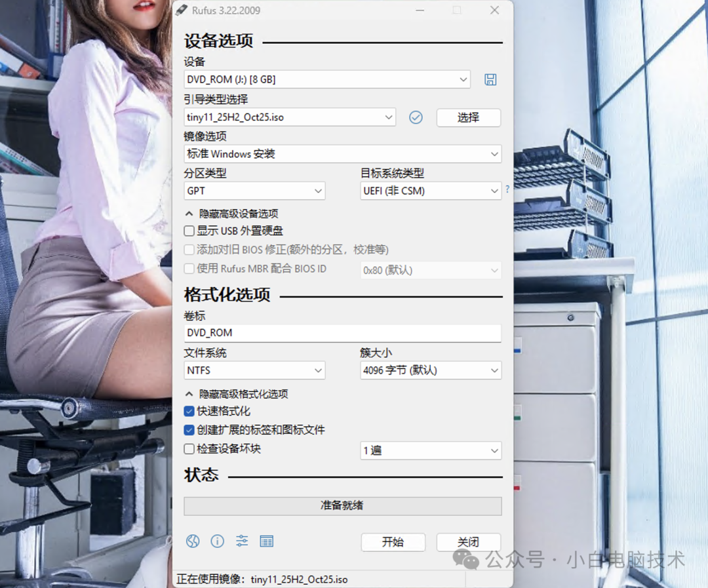The height and width of the screenshot is (588, 708).
Task: Click the save disk image floppy icon
Action: click(490, 79)
